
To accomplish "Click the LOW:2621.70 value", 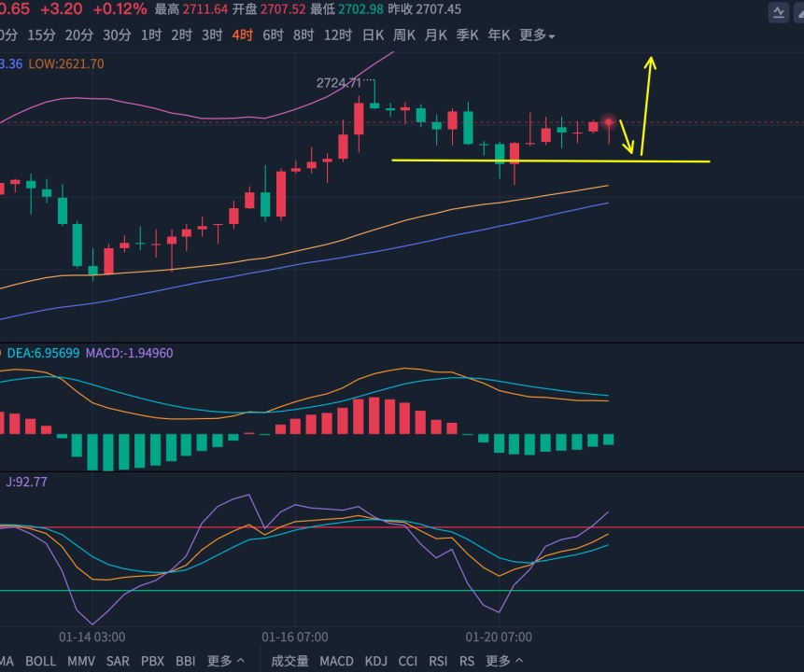I will [66, 64].
